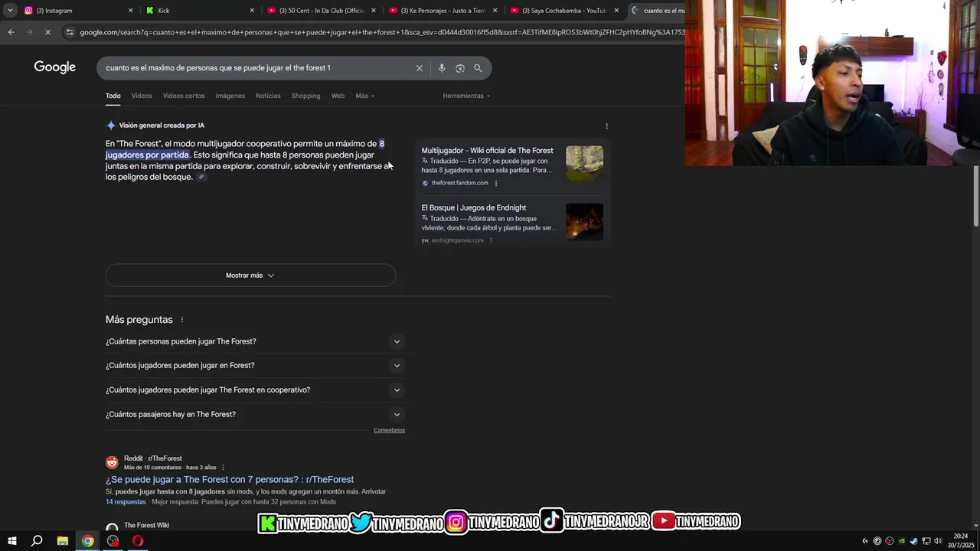
Task: Open the Herramientas dropdown
Action: [466, 96]
